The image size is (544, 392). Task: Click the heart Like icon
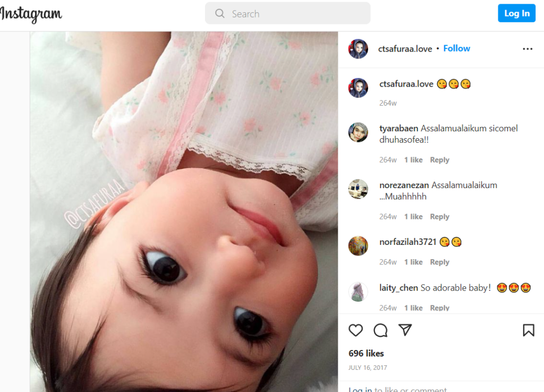355,330
